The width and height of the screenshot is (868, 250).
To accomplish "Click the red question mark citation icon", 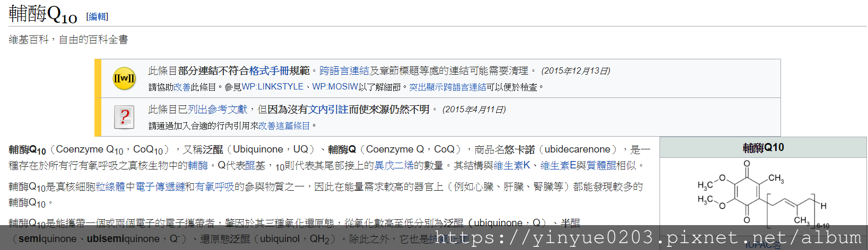I will point(125,117).
